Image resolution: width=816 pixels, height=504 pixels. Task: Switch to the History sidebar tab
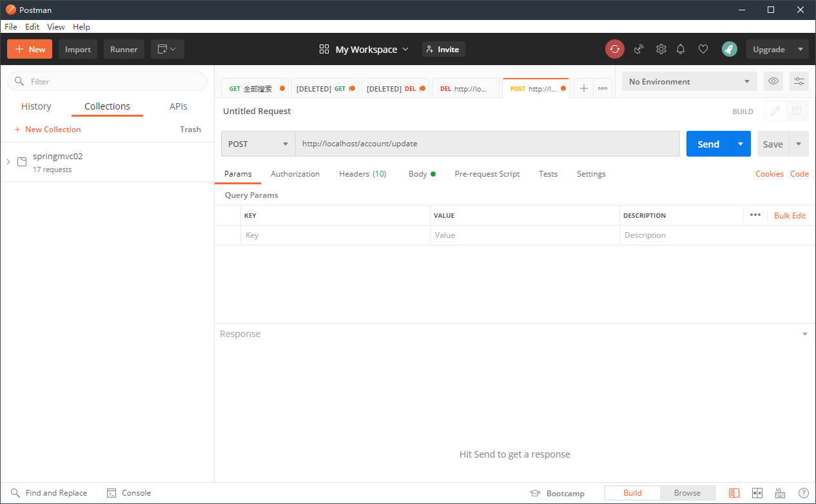tap(36, 106)
